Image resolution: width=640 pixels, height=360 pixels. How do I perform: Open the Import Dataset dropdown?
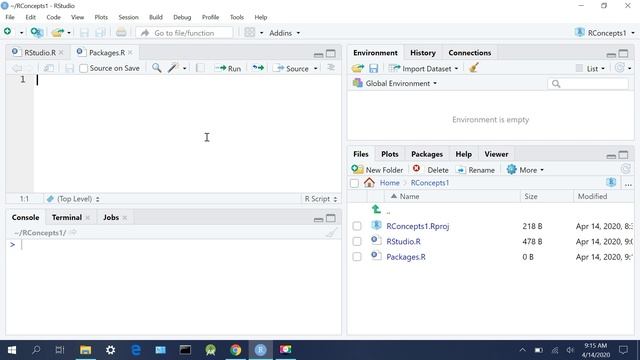[x=423, y=68]
